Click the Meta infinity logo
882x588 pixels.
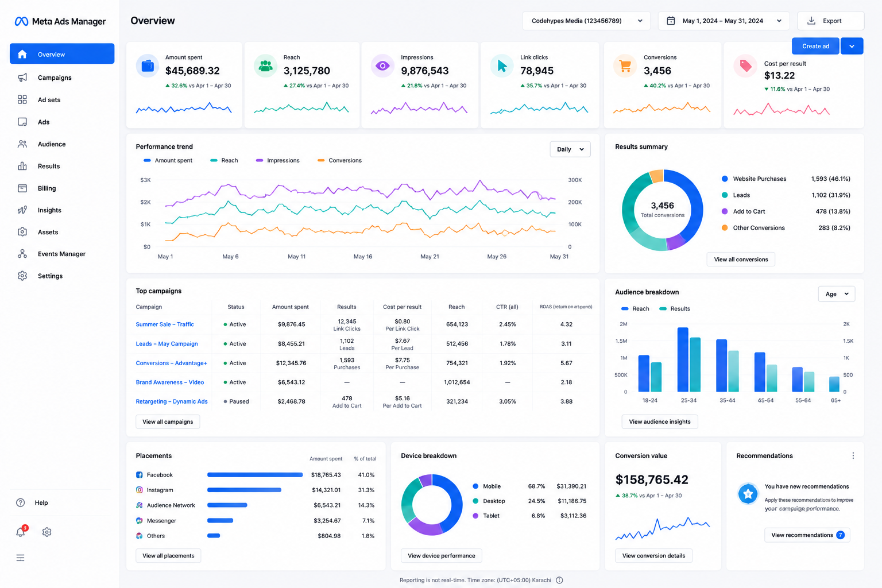21,21
